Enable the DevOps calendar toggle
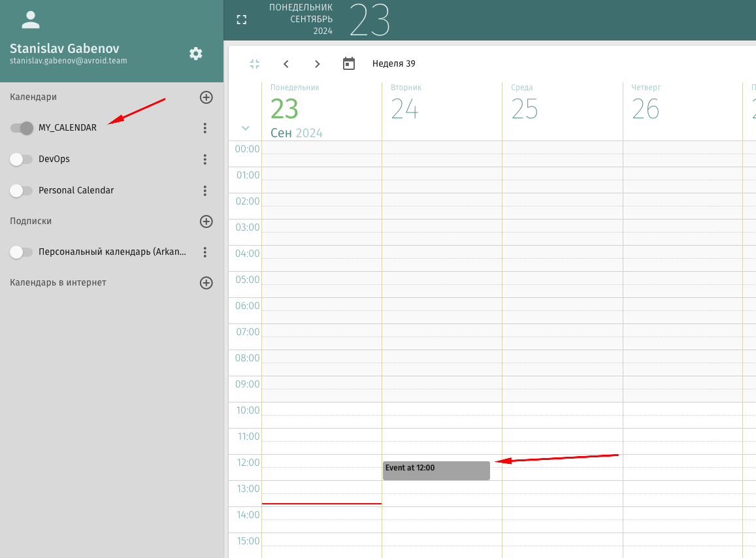Image resolution: width=756 pixels, height=558 pixels. pos(22,159)
